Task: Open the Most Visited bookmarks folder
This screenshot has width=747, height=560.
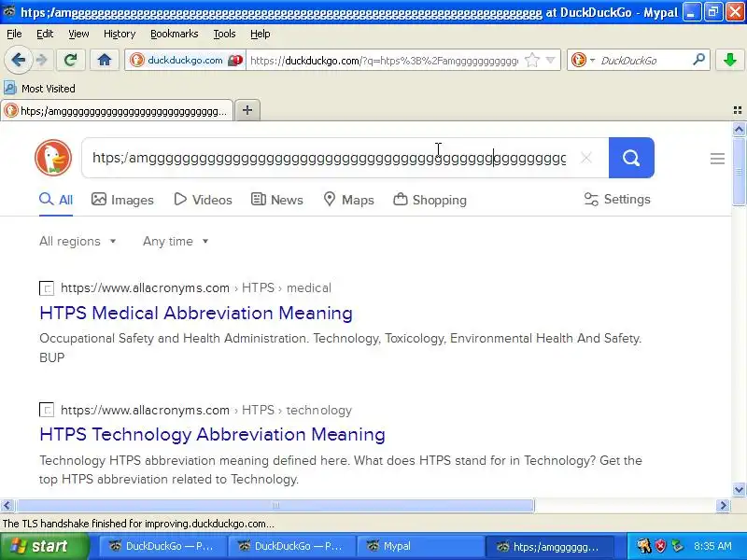Action: [x=39, y=89]
